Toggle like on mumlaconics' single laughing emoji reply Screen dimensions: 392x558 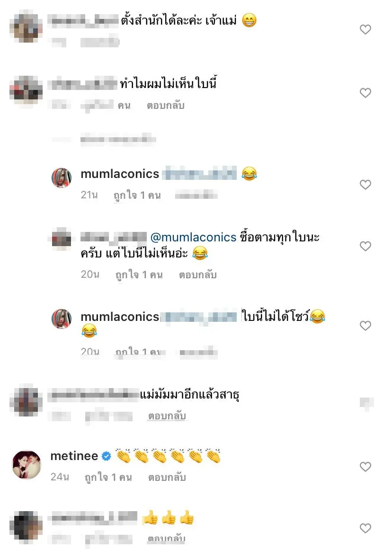click(365, 185)
